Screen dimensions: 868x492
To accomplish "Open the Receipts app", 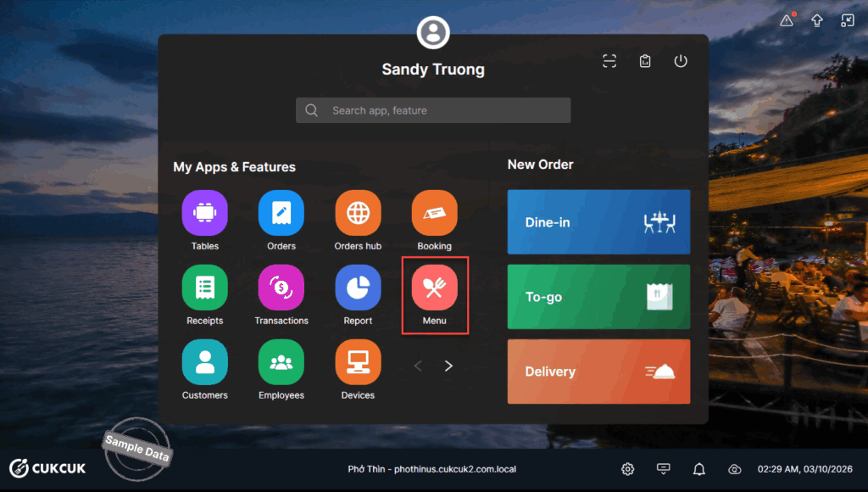I will click(x=204, y=288).
